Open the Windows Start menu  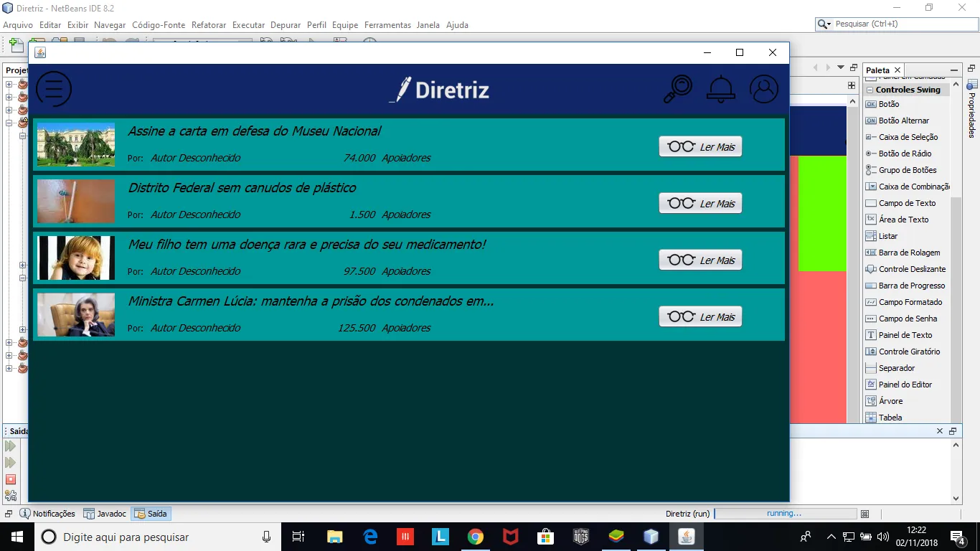(x=17, y=537)
